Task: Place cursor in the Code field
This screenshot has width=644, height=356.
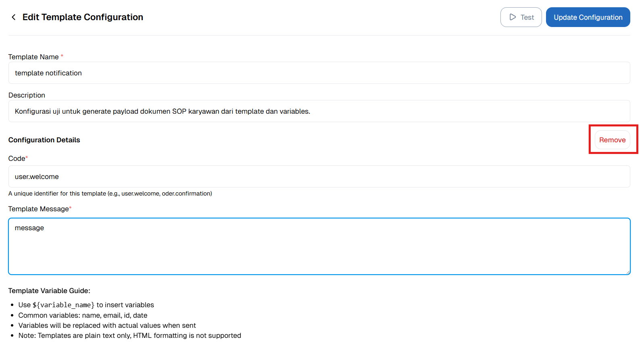Action: tap(161, 176)
